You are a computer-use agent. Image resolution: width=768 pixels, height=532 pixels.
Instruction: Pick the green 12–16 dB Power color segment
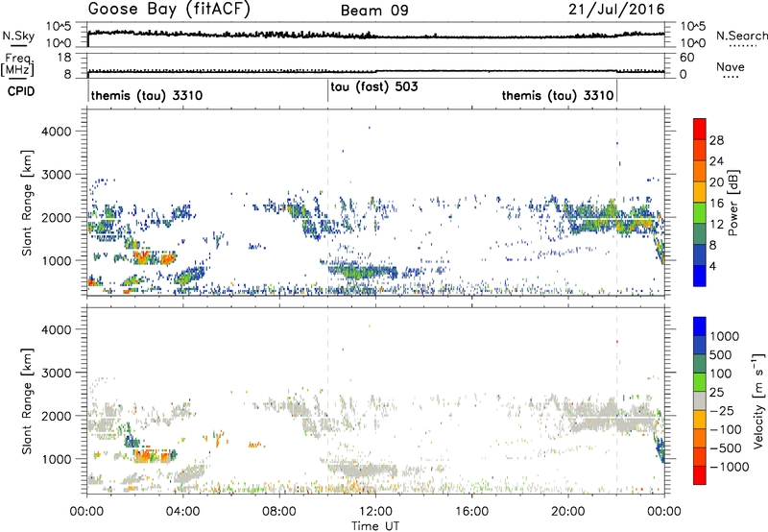pyautogui.click(x=700, y=212)
